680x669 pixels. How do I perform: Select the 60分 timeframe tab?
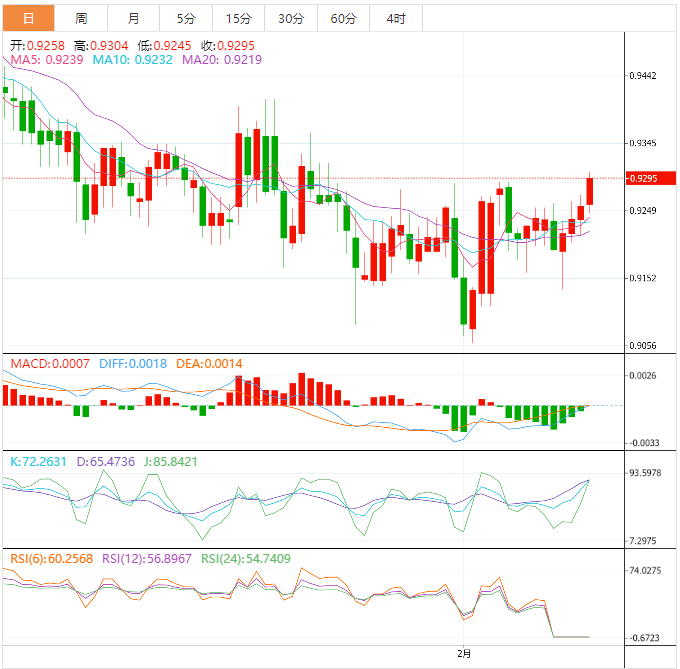pos(343,18)
